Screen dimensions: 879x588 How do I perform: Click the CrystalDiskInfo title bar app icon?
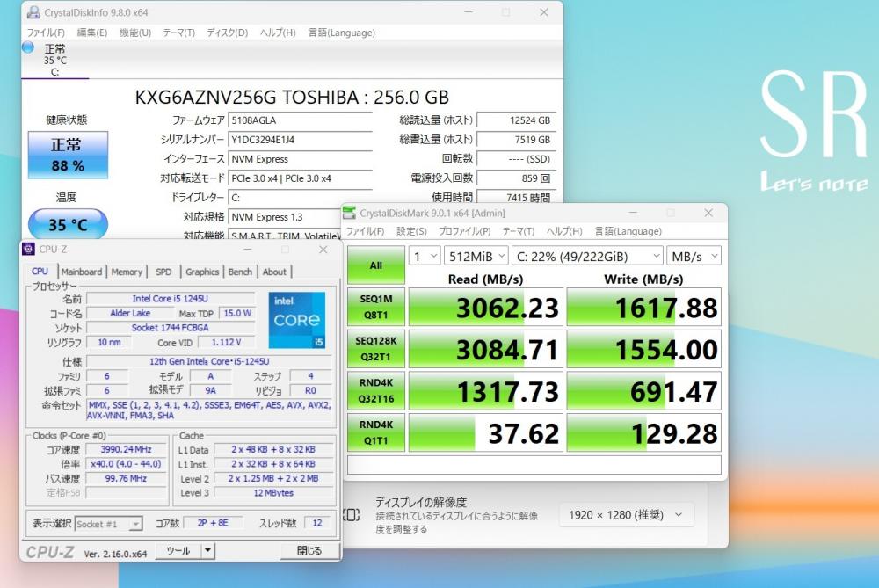[33, 12]
